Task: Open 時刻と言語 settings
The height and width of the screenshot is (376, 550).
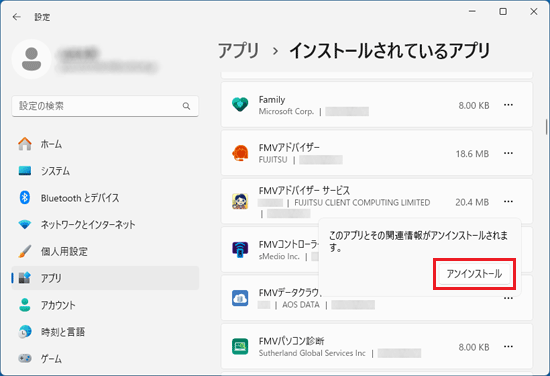Action: (x=105, y=331)
